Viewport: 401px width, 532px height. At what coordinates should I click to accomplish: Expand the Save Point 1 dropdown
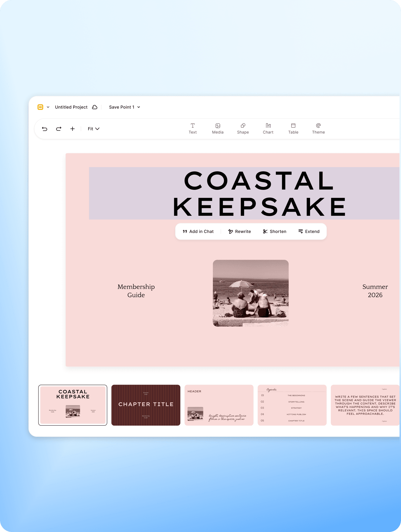[x=124, y=107]
